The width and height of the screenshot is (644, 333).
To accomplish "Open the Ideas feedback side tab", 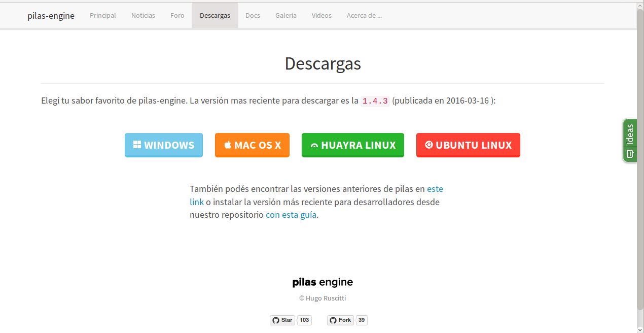I will [x=630, y=141].
